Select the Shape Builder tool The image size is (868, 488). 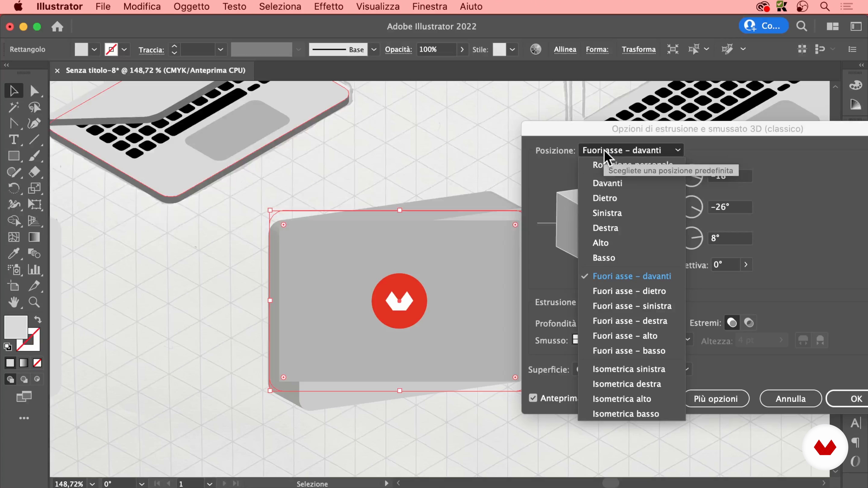(x=14, y=221)
